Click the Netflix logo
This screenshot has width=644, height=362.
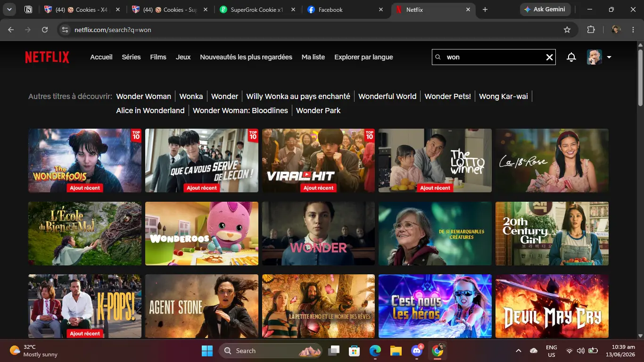pyautogui.click(x=47, y=57)
